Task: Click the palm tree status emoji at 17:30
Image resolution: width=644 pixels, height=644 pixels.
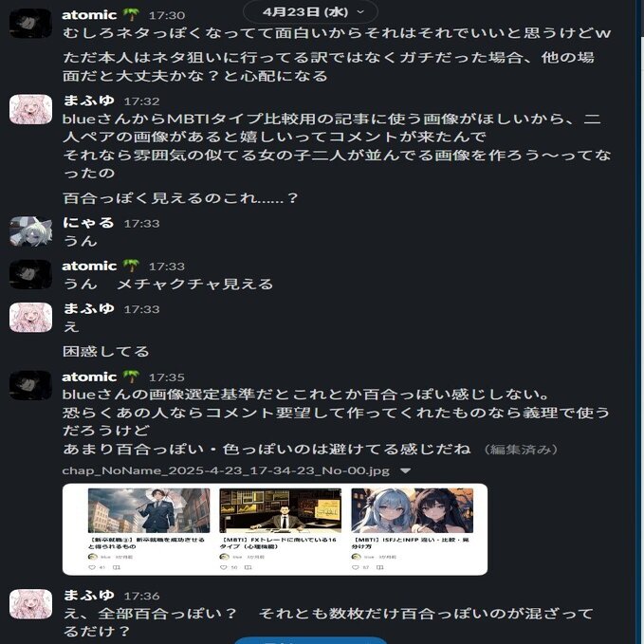Action: (x=132, y=15)
